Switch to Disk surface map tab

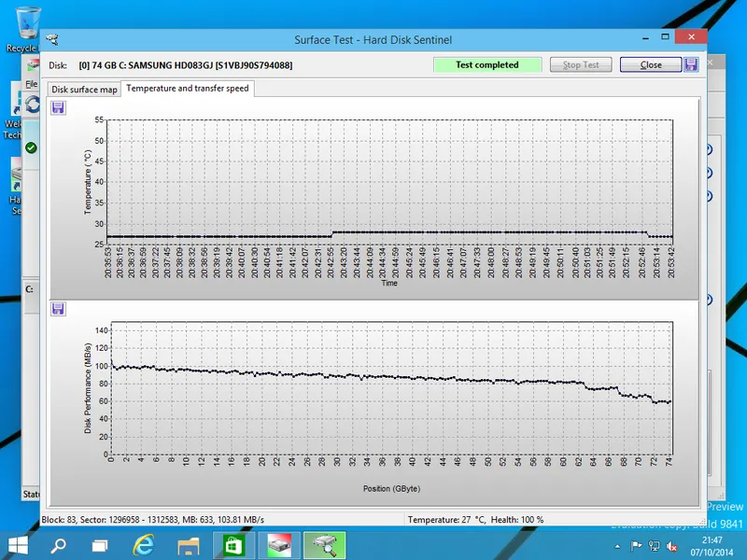(84, 90)
